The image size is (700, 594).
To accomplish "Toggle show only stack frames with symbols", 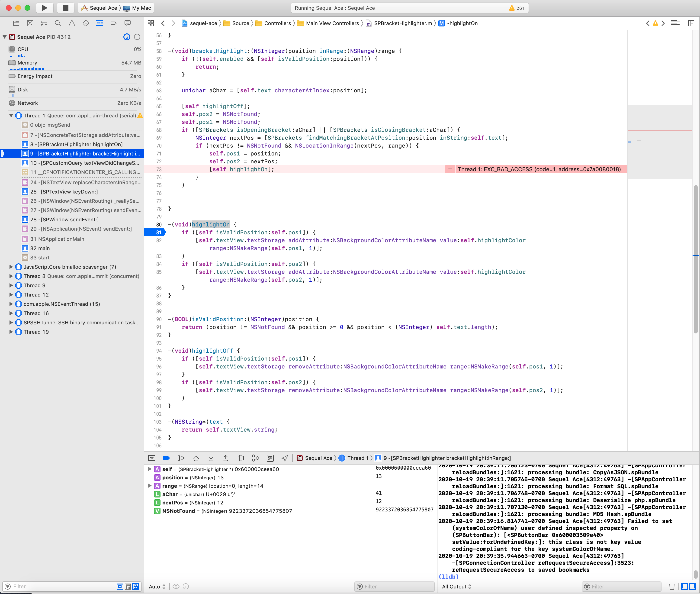I will pyautogui.click(x=128, y=586).
